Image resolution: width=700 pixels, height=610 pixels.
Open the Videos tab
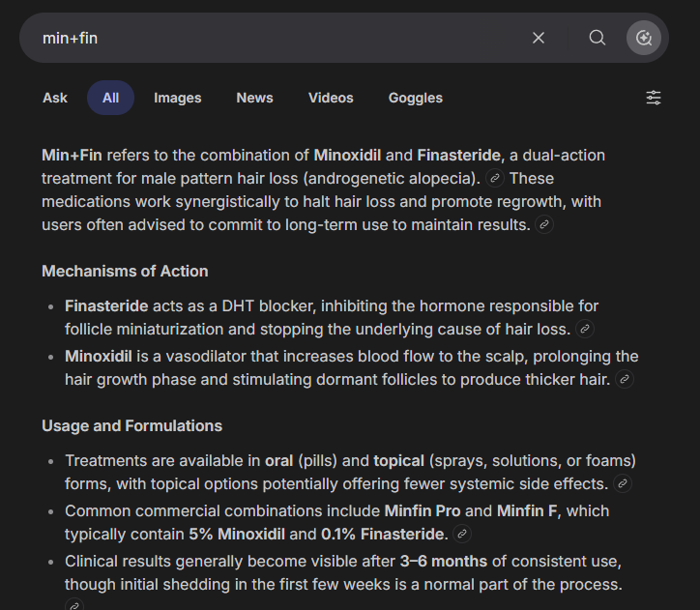tap(331, 98)
